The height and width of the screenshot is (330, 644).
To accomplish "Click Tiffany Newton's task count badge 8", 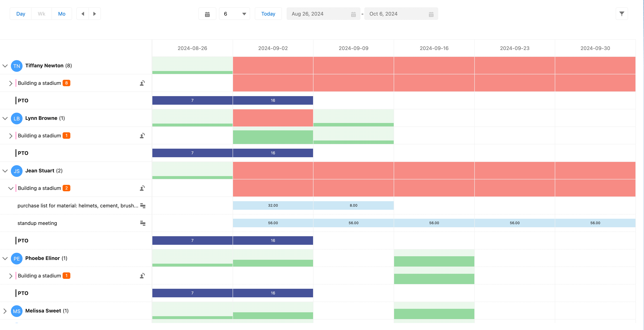I will [x=66, y=83].
